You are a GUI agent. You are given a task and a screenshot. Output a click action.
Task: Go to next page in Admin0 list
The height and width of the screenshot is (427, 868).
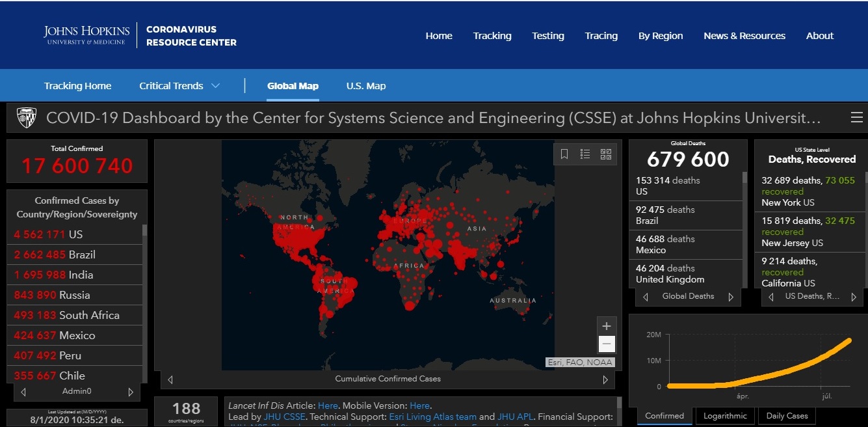131,392
